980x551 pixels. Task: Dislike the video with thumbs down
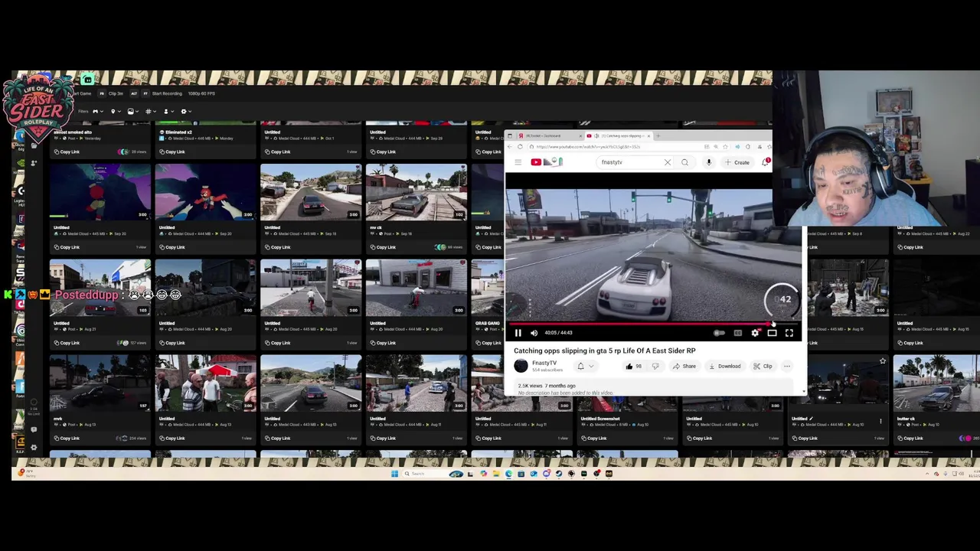pos(655,367)
